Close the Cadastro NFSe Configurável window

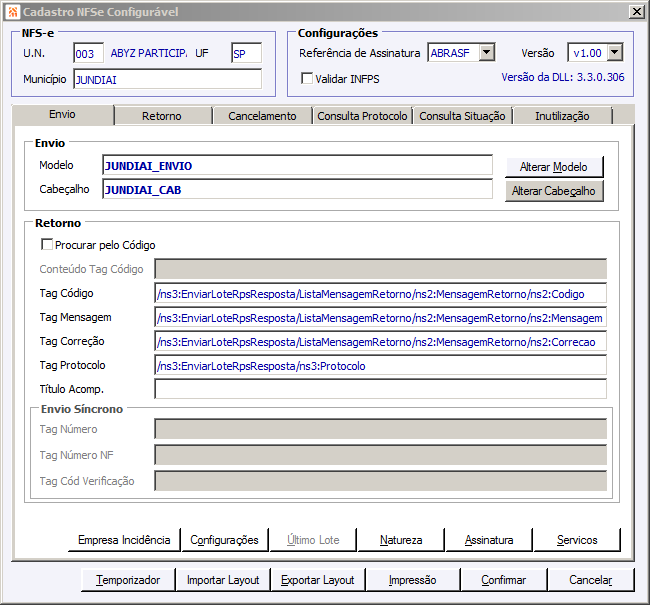(x=636, y=12)
